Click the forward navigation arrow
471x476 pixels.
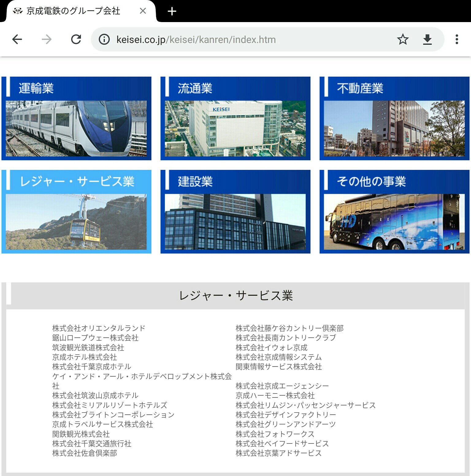click(47, 39)
